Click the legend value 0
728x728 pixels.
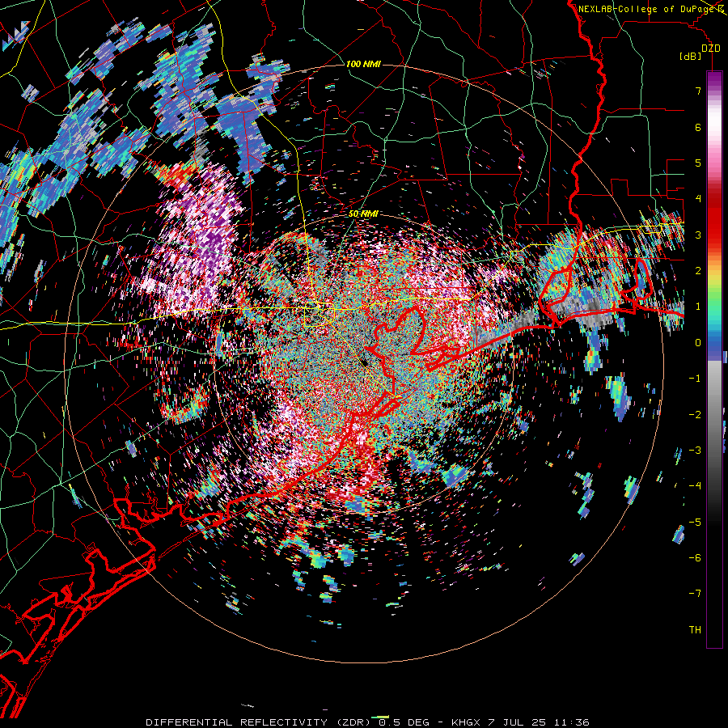click(698, 343)
